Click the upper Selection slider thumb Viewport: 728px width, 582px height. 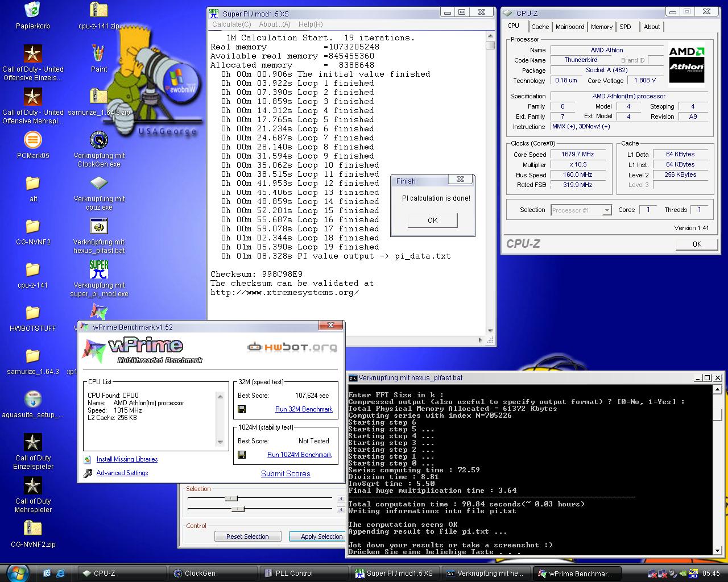[231, 498]
